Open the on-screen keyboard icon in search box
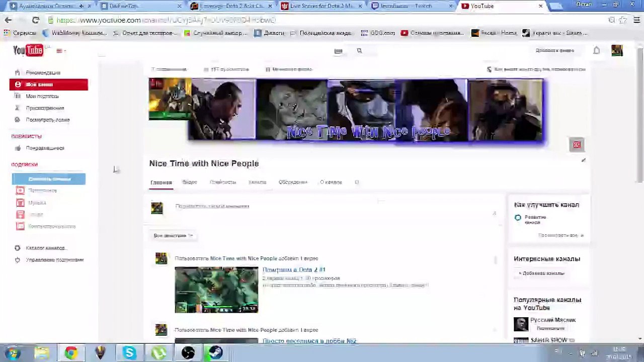 [x=338, y=51]
